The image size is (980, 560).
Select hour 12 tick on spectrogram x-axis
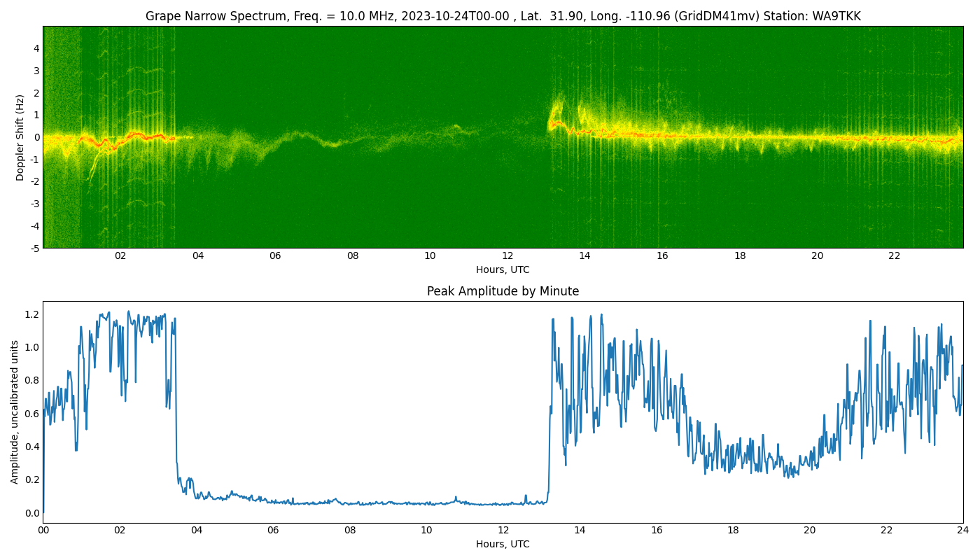point(507,256)
